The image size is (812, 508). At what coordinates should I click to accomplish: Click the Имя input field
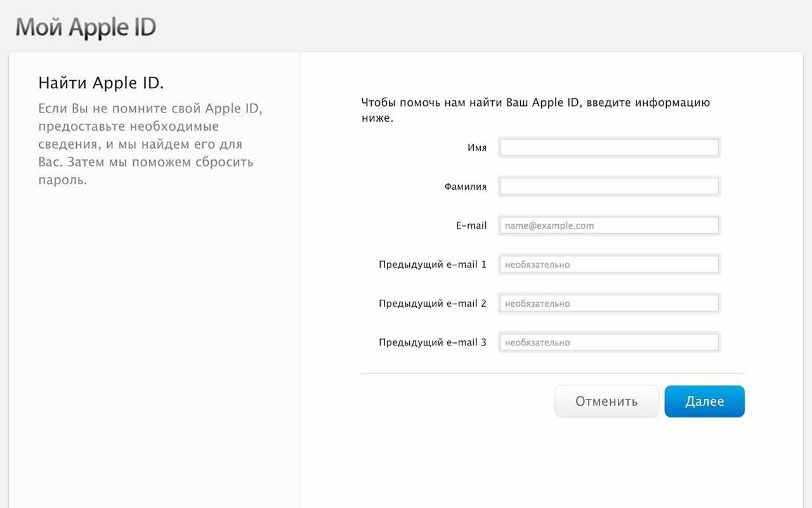pos(609,147)
